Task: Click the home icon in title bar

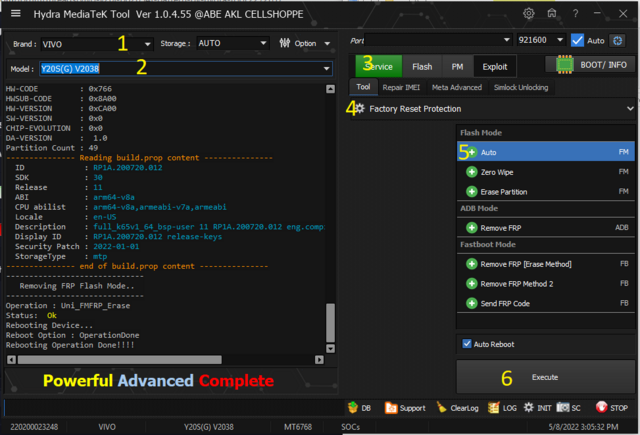Action: pos(552,13)
